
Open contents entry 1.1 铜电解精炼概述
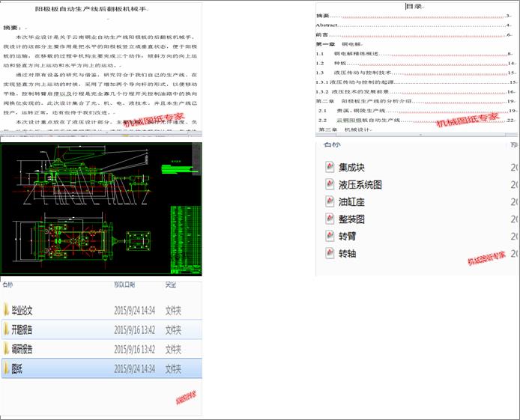[414, 54]
